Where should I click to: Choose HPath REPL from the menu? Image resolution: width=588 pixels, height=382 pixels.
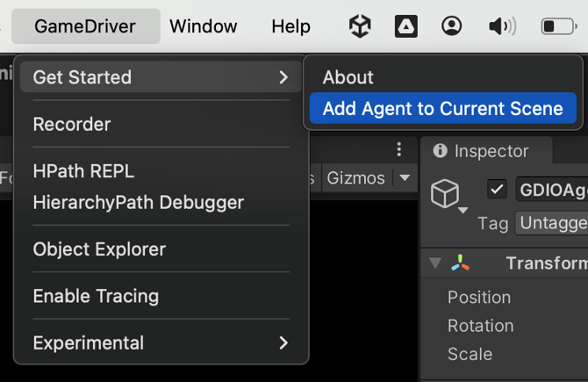[83, 172]
